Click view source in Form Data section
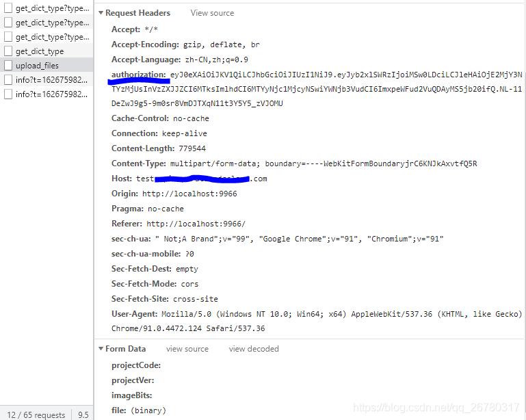This screenshot has width=526, height=420. (187, 349)
